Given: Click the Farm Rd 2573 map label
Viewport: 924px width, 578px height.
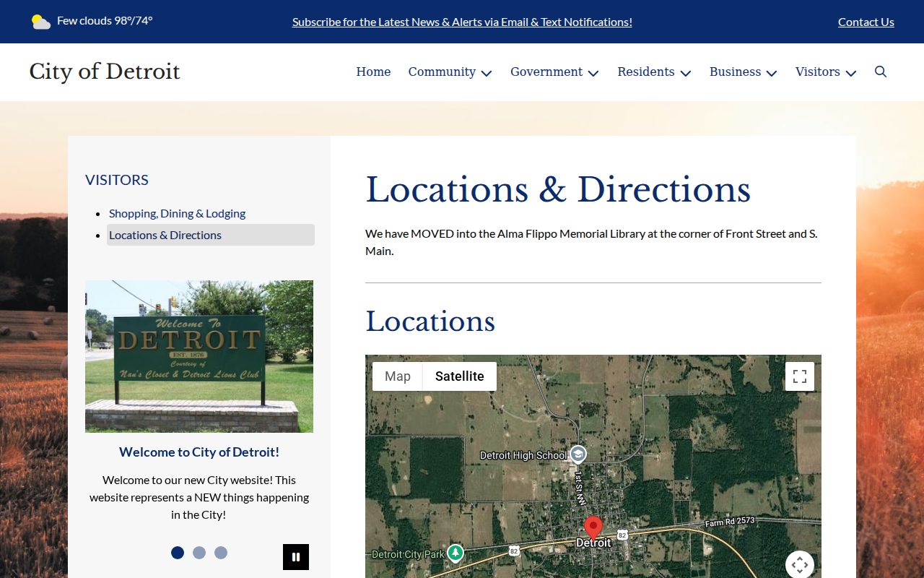Looking at the screenshot, I should (730, 521).
